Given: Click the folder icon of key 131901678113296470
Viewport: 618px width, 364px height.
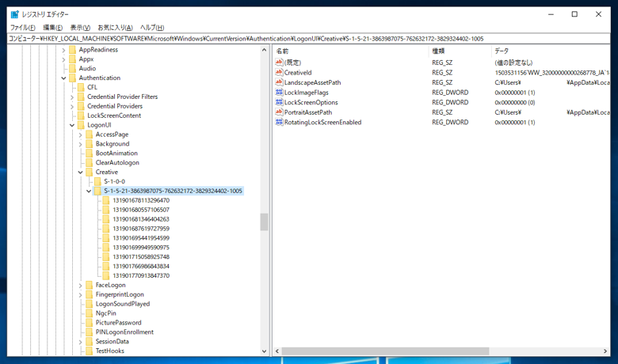Looking at the screenshot, I should point(105,200).
